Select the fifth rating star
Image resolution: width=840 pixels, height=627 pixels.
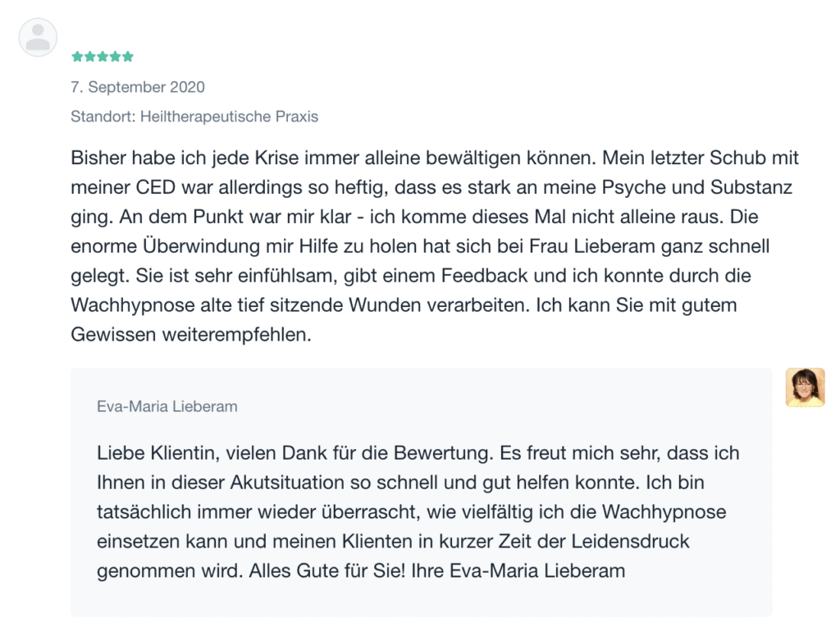(127, 57)
